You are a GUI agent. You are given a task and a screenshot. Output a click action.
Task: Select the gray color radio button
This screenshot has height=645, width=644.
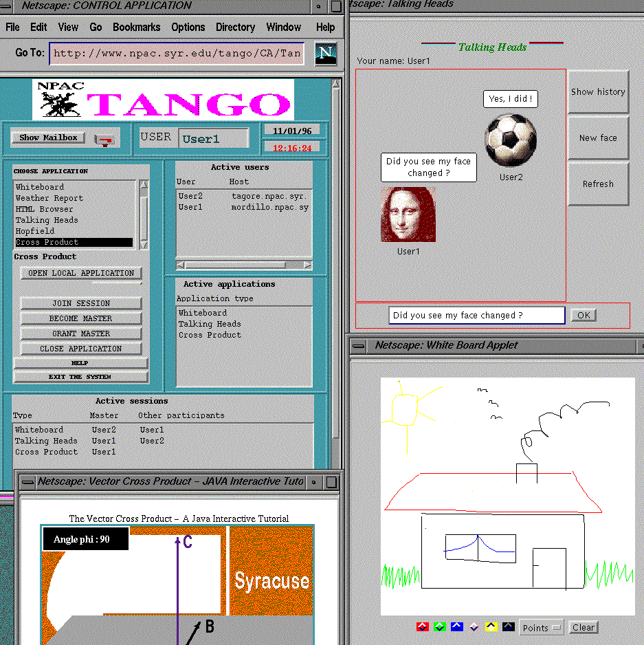point(474,627)
